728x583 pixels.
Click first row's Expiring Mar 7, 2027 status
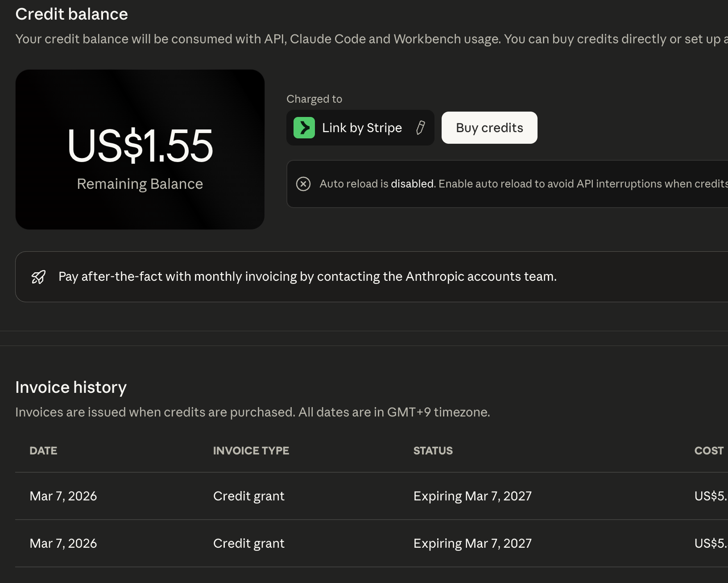pyautogui.click(x=472, y=496)
